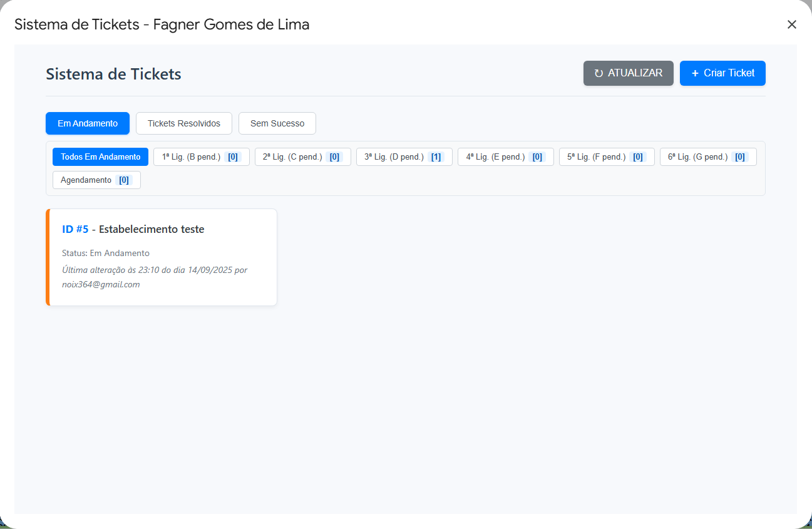812x529 pixels.
Task: Activate the 6ª Lig. (G pend.) filter
Action: (707, 157)
